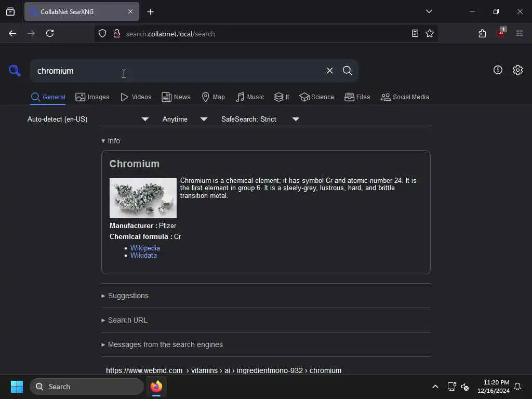532x399 pixels.
Task: Click the Manufacturer : Pfizer text
Action: (143, 225)
